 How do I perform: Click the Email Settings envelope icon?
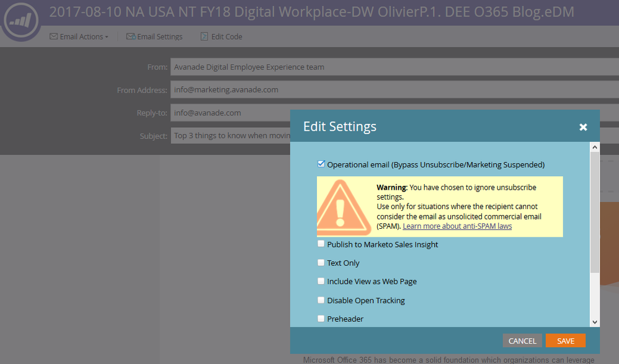pos(131,37)
